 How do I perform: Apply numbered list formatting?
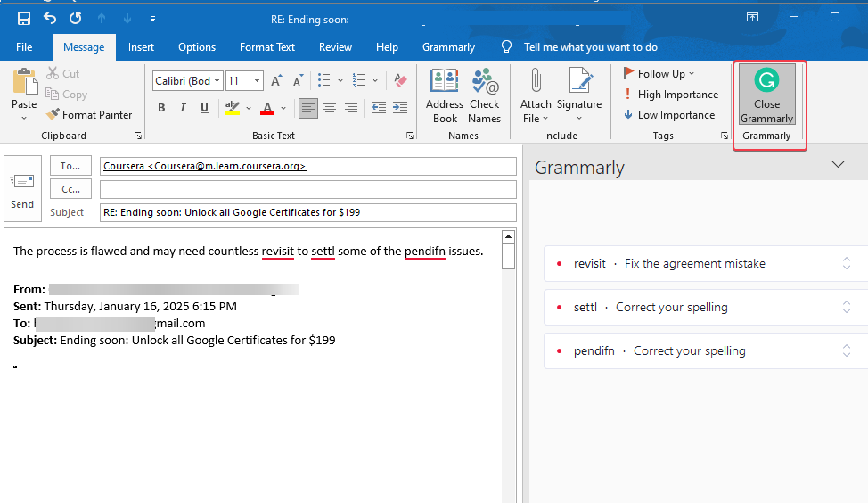click(x=359, y=81)
